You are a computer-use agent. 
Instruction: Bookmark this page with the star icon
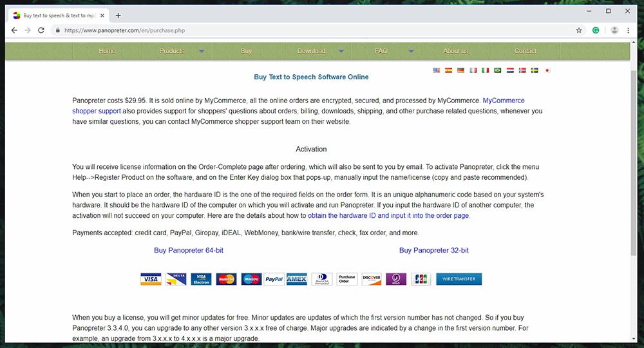click(579, 30)
